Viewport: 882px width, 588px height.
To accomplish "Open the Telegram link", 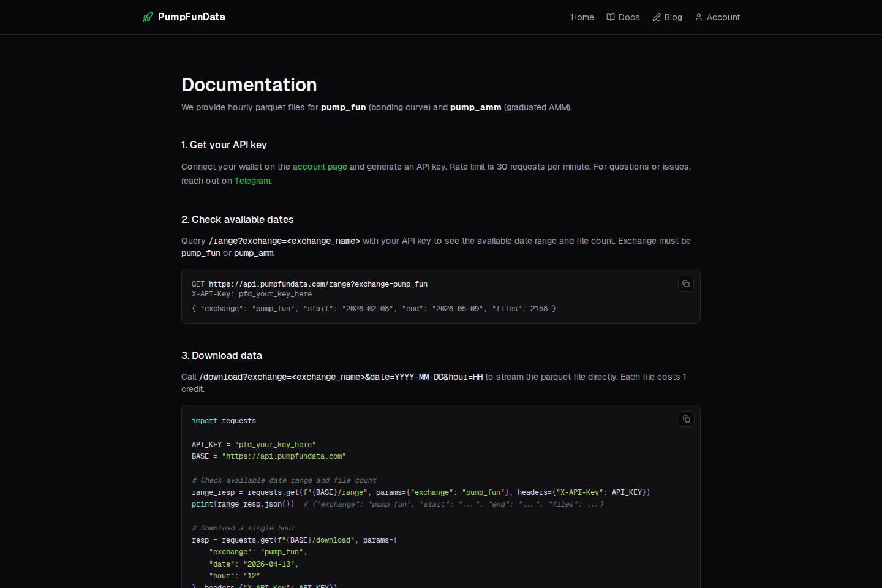I will point(252,181).
